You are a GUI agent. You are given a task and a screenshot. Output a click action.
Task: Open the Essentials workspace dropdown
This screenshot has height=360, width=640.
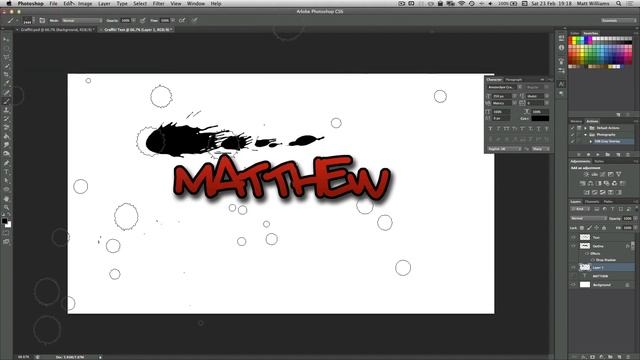coord(618,20)
